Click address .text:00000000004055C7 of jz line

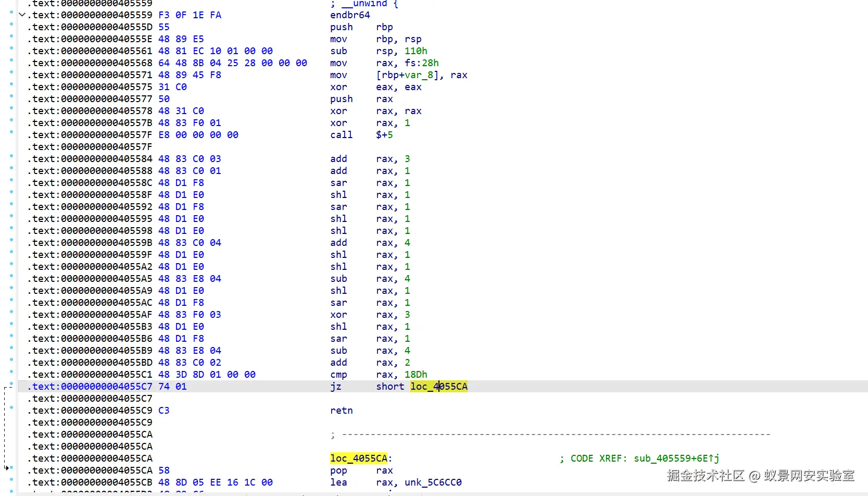90,387
